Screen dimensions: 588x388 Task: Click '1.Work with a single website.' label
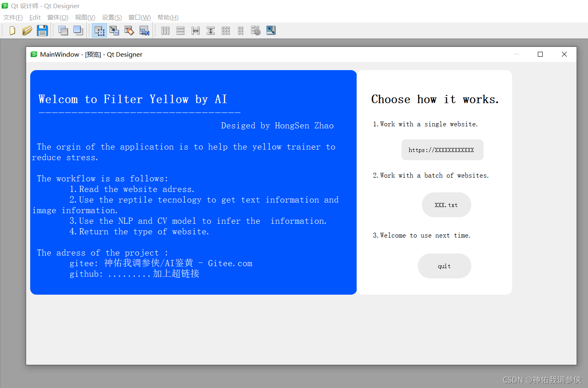point(425,124)
